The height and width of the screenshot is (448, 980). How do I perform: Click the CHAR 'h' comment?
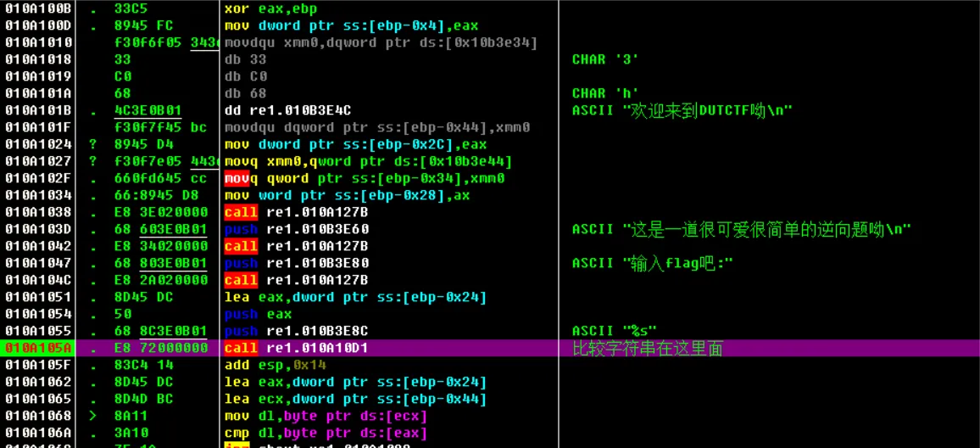click(605, 93)
